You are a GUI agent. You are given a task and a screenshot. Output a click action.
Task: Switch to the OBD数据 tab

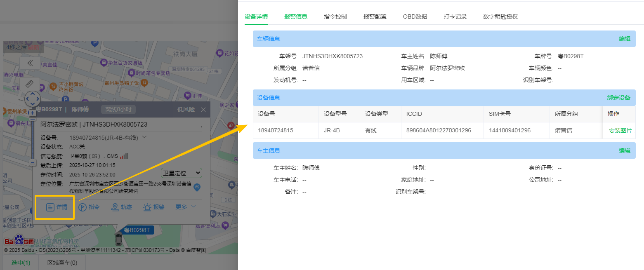pyautogui.click(x=415, y=17)
